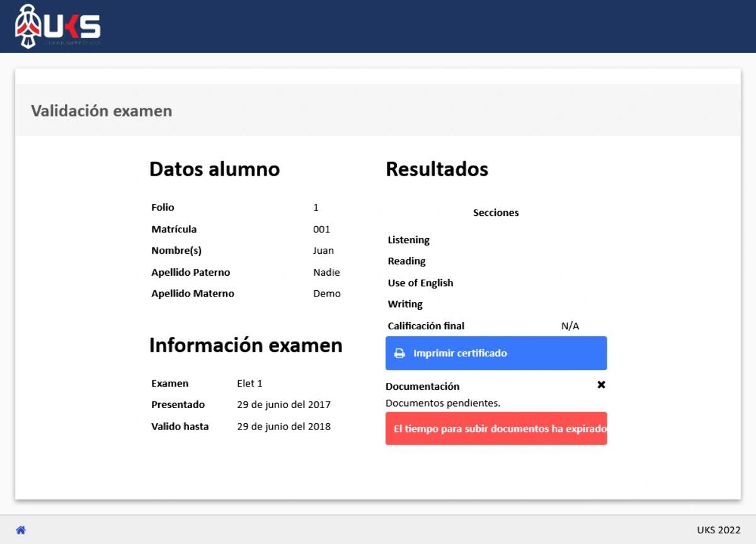Image resolution: width=756 pixels, height=544 pixels.
Task: Select the Apellido Paterno label
Action: (x=191, y=272)
